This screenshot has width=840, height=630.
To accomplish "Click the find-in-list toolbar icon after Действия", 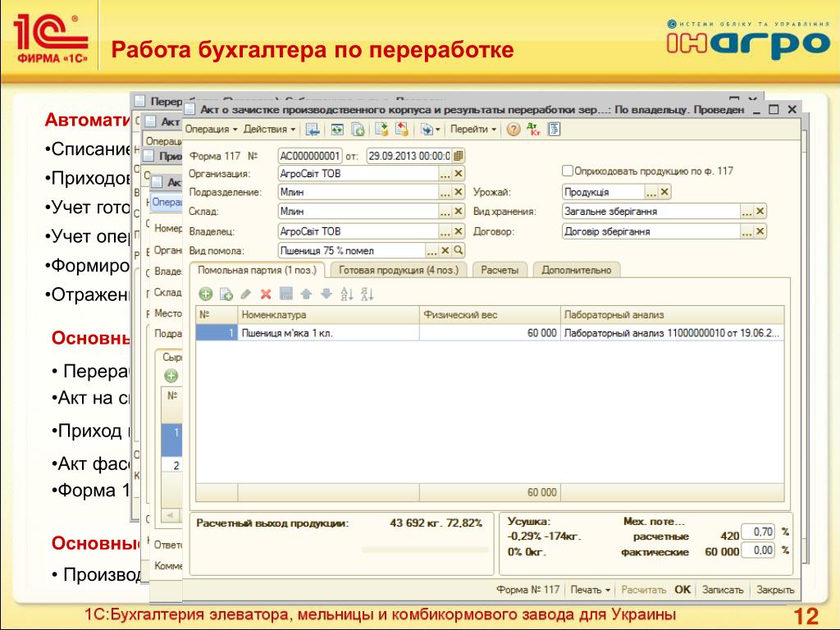I will [313, 129].
